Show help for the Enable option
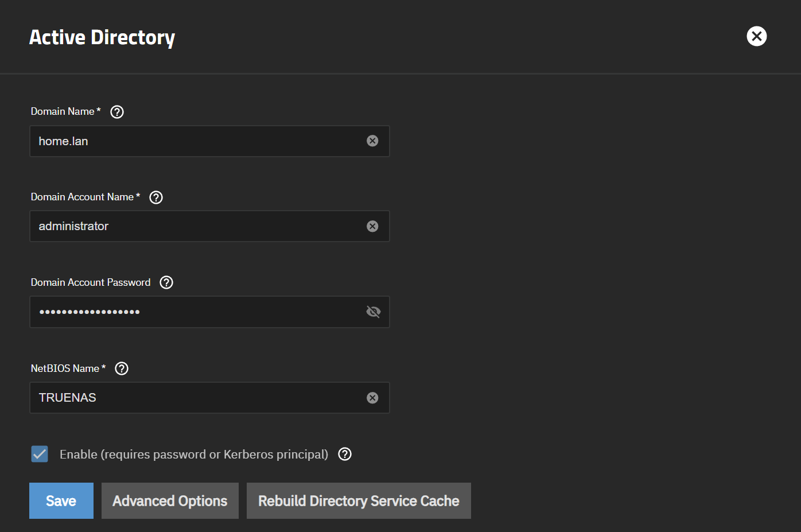 click(345, 454)
